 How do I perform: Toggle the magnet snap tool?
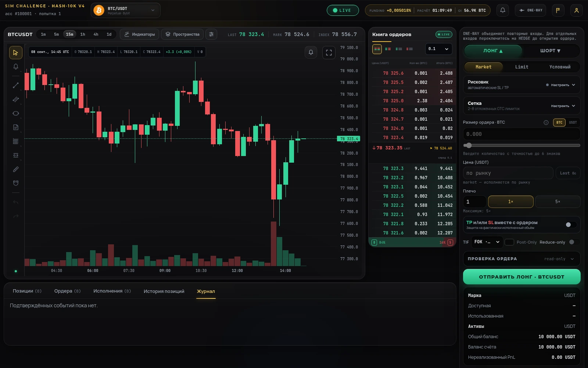15,183
